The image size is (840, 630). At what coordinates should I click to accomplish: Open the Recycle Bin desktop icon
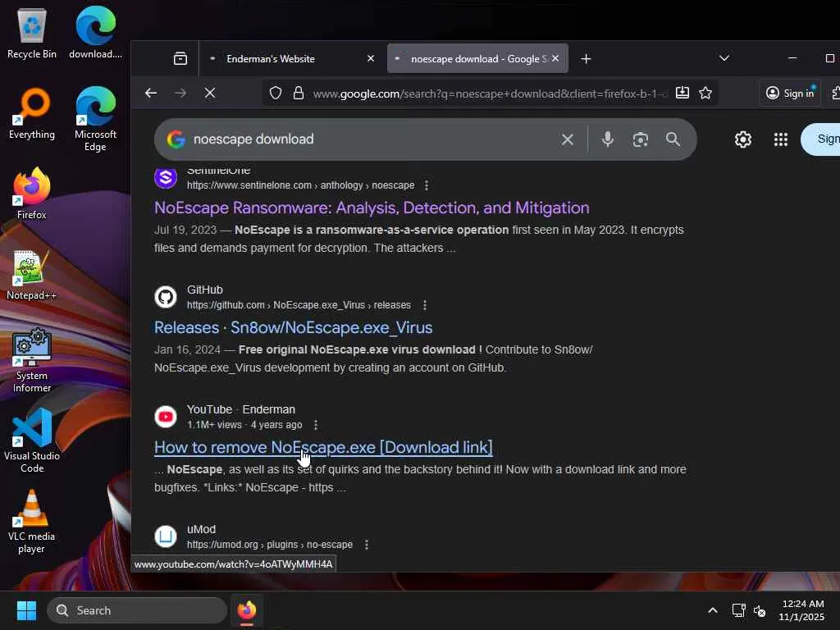[32, 33]
